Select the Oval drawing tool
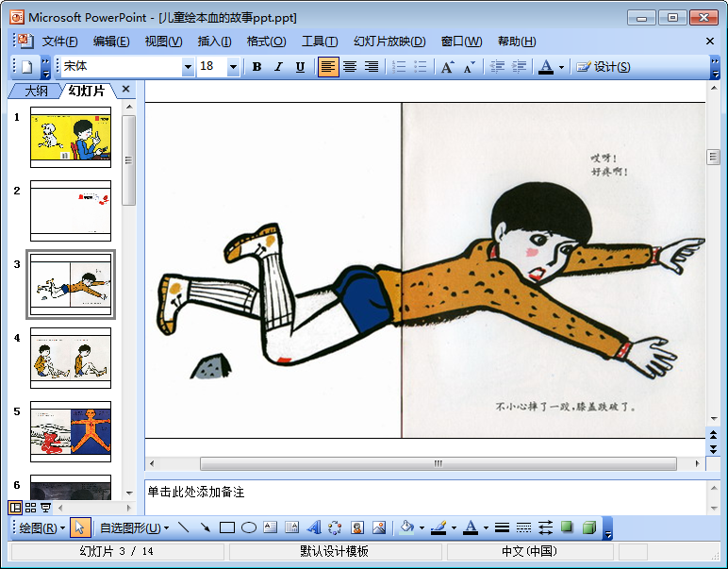The width and height of the screenshot is (728, 569). tap(249, 527)
